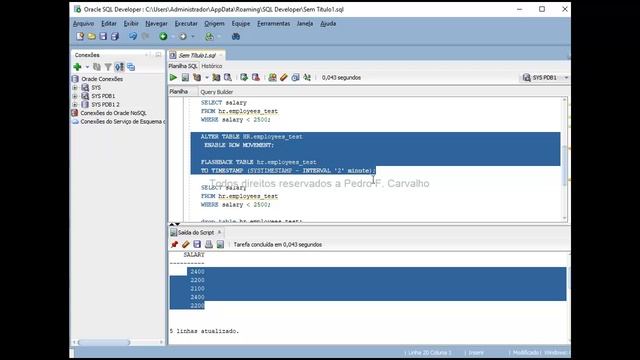Click the Save icon in main toolbar
The height and width of the screenshot is (360, 640).
click(x=103, y=36)
